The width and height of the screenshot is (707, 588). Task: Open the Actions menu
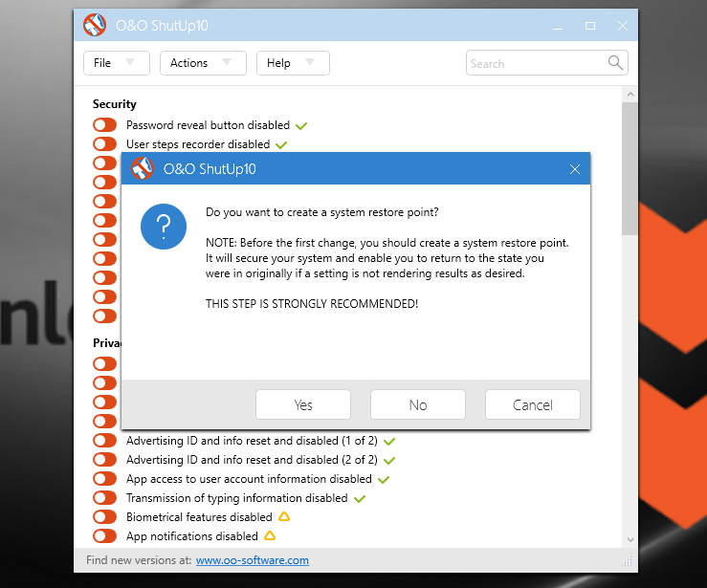click(x=203, y=63)
